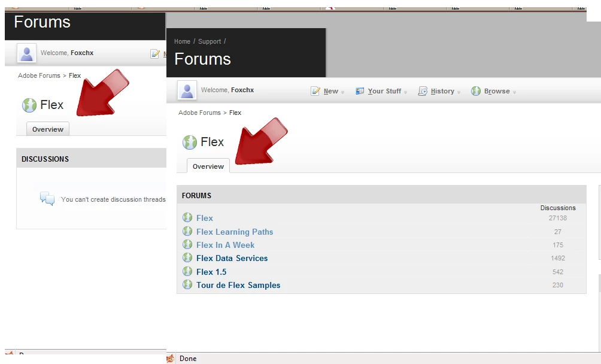This screenshot has width=601, height=364.
Task: Click the Foxchx username in back window
Action: coord(82,53)
